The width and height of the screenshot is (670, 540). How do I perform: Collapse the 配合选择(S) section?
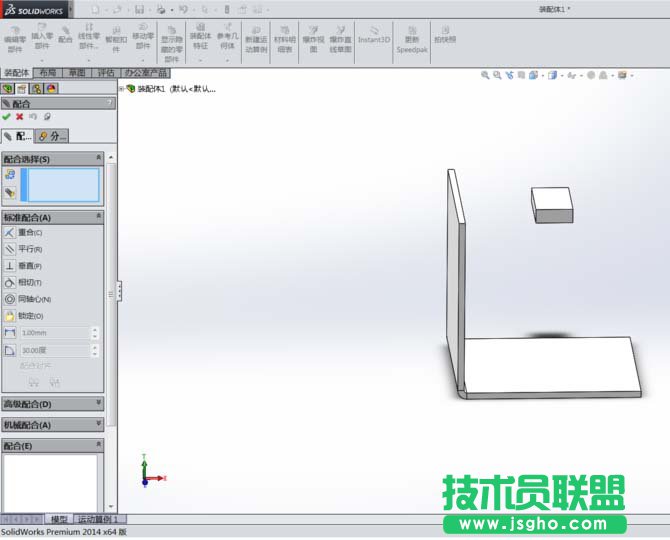pos(99,158)
